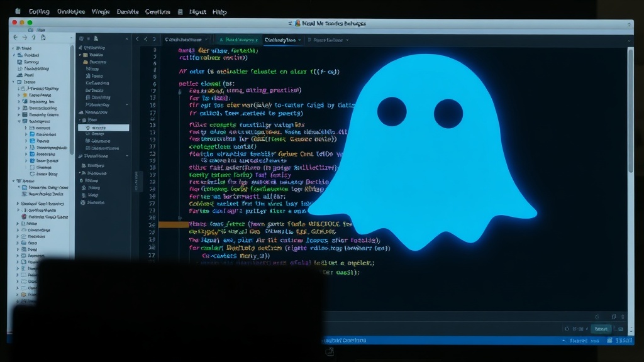Click the small icon at the title bar's right corner
This screenshot has width=644, height=362.
coord(629,25)
